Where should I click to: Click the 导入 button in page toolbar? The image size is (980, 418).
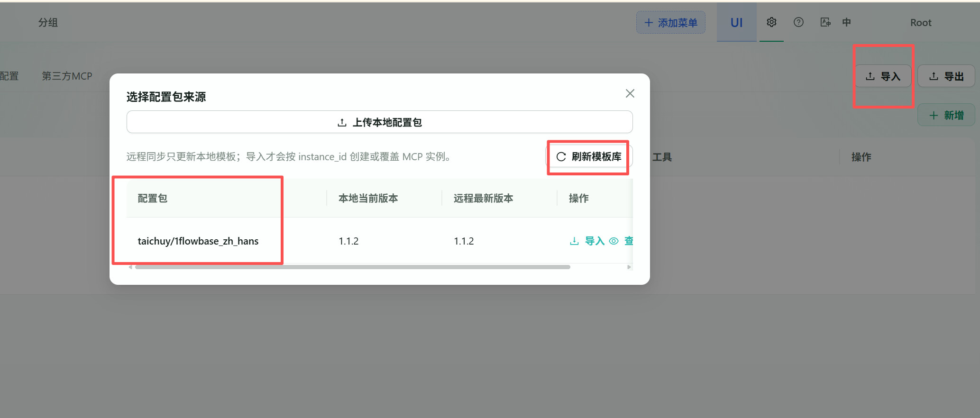[x=883, y=76]
